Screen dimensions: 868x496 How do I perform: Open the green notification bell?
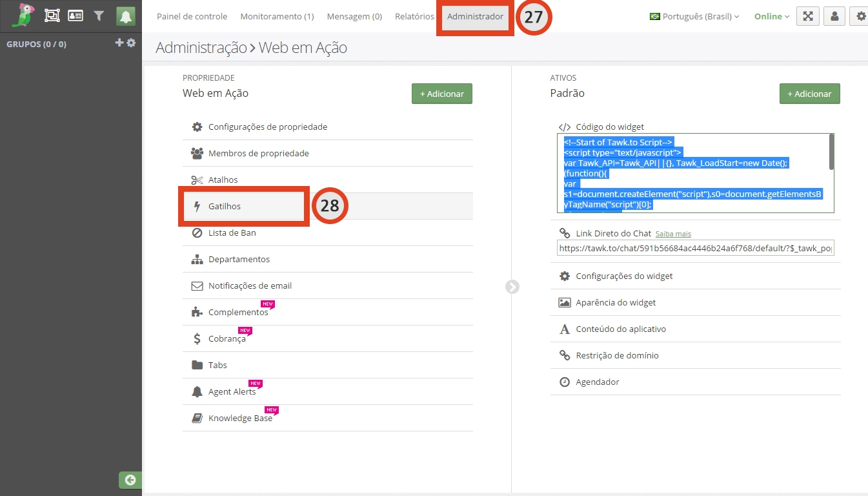[126, 16]
